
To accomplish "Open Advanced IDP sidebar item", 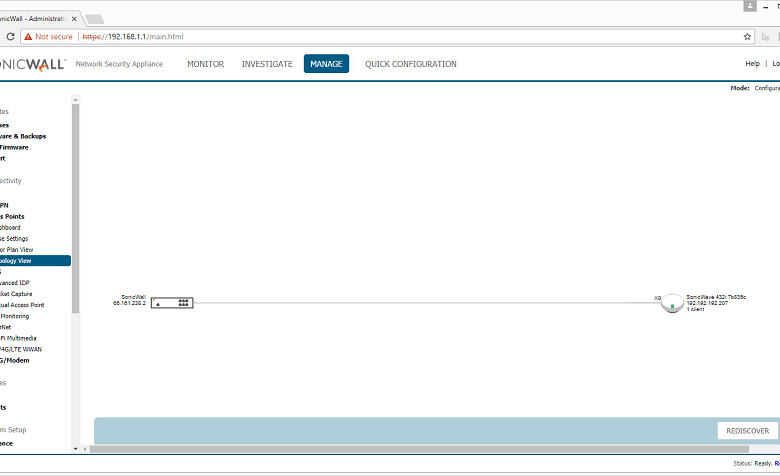I will (14, 283).
